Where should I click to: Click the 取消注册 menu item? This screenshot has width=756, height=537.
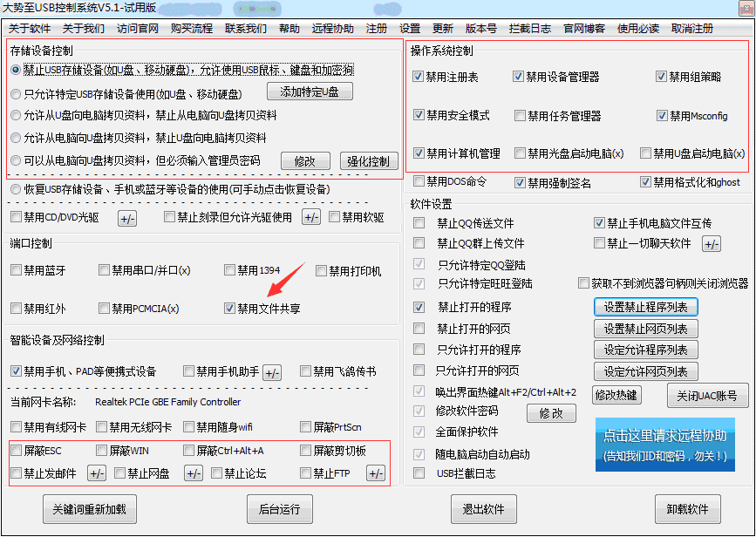tap(691, 29)
